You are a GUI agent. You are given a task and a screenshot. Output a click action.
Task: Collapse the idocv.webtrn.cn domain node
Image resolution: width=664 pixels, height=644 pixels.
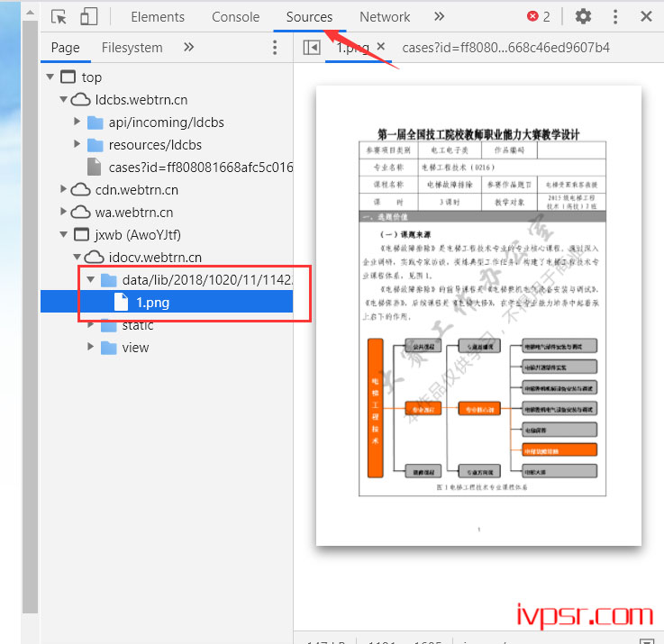77,257
